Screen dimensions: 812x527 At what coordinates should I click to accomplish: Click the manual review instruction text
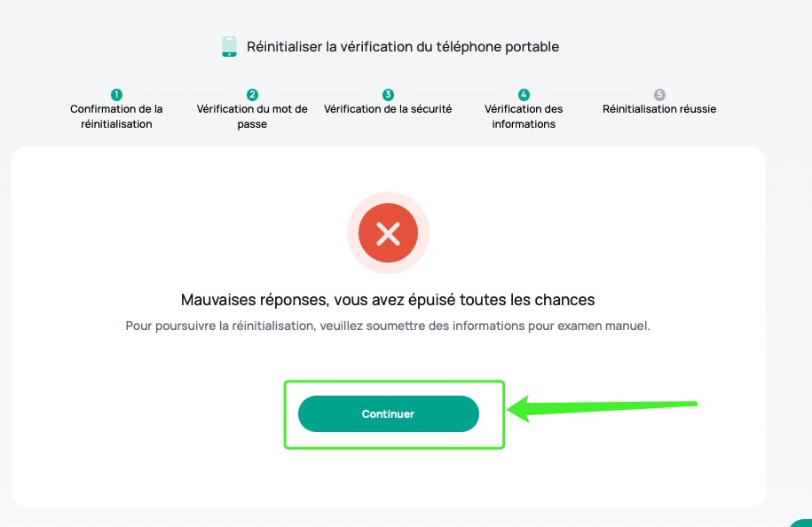pyautogui.click(x=388, y=326)
